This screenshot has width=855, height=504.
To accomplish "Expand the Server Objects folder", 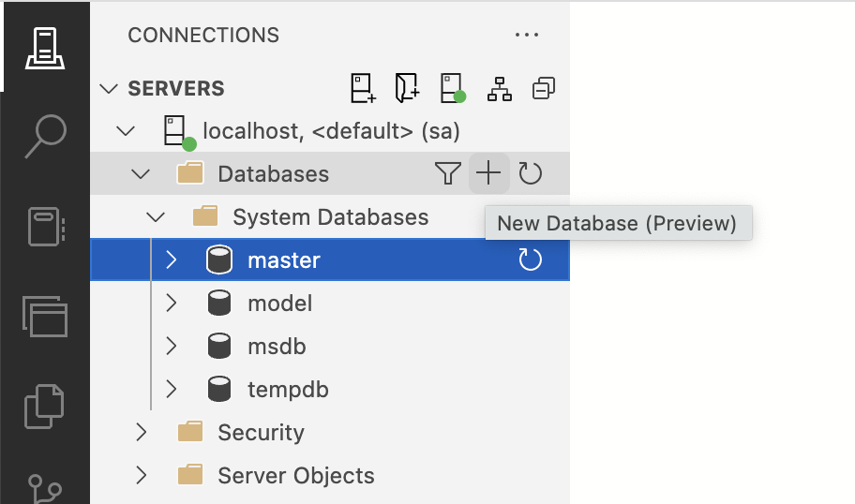I will (x=142, y=475).
